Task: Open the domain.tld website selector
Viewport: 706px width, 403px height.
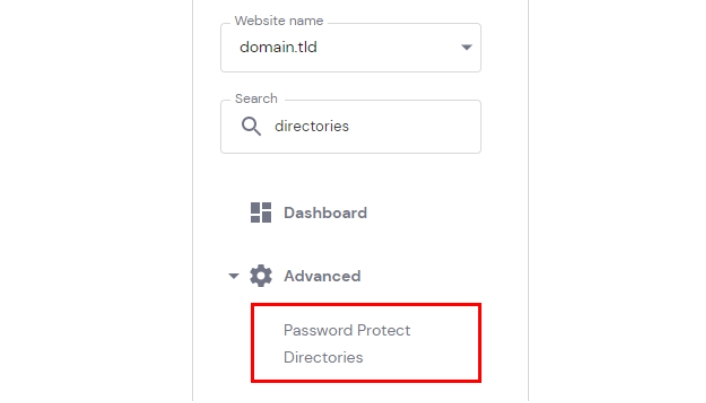Action: (x=350, y=48)
